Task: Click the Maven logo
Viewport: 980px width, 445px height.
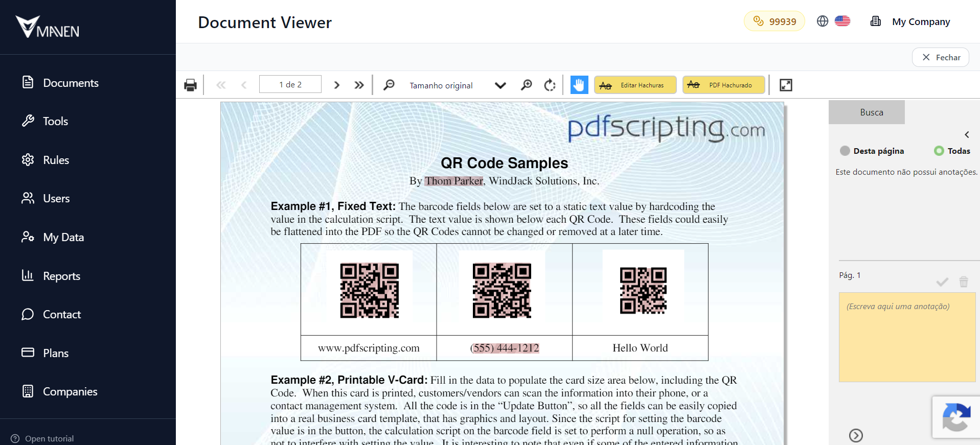Action: click(x=48, y=27)
